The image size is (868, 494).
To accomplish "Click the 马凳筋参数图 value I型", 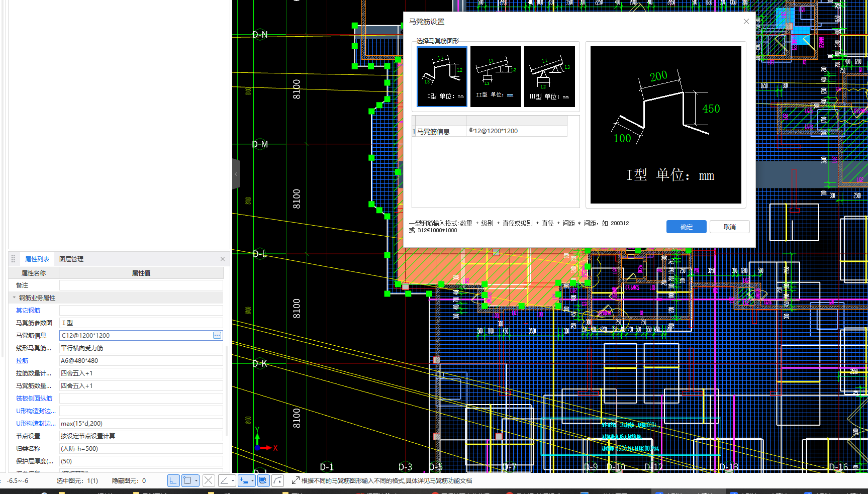I will click(x=141, y=323).
